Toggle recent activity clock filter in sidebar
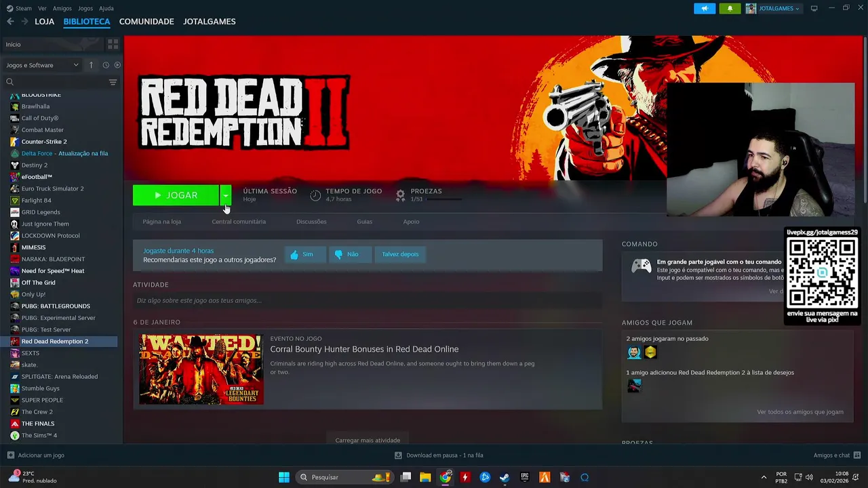The height and width of the screenshot is (488, 868). coord(106,65)
